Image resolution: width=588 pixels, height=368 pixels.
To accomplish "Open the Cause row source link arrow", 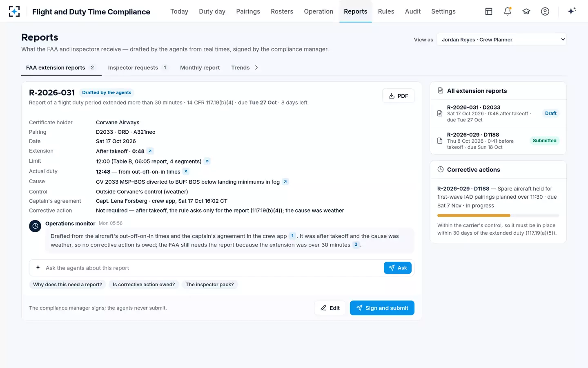I will (x=285, y=182).
